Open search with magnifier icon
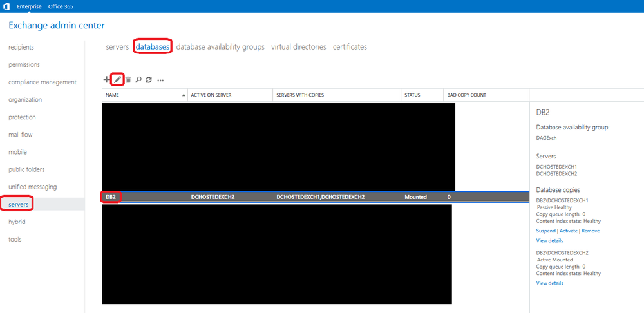 click(x=138, y=80)
